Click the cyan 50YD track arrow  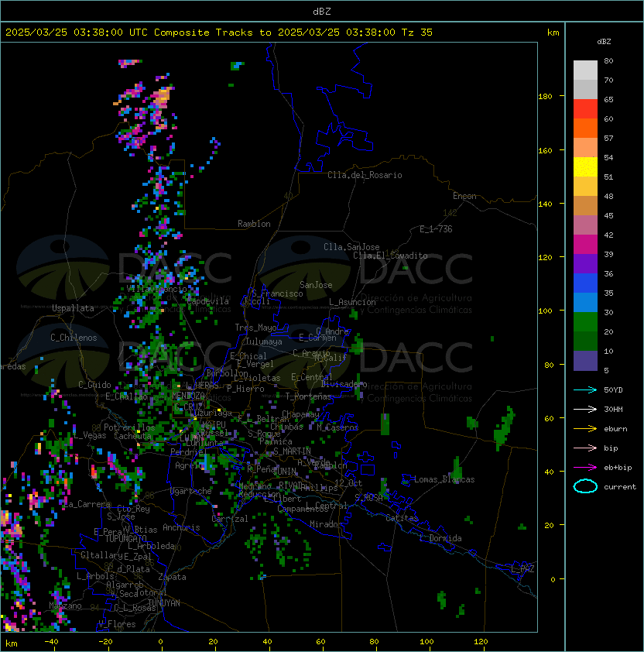pyautogui.click(x=585, y=390)
